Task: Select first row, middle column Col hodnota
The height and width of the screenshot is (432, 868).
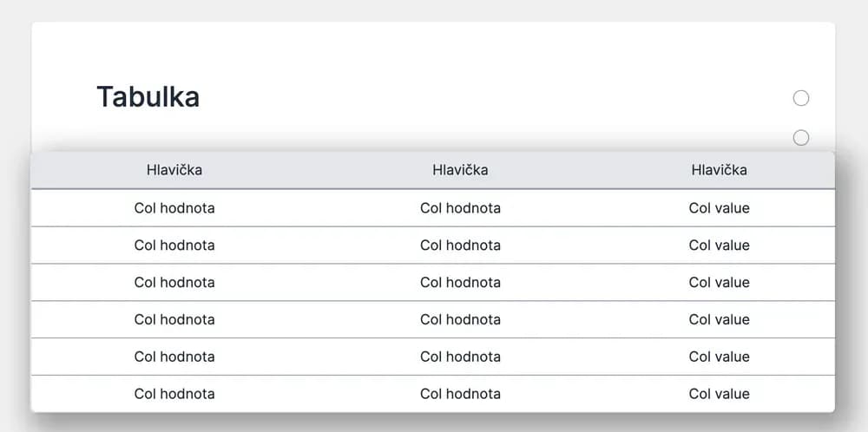Action: point(460,208)
